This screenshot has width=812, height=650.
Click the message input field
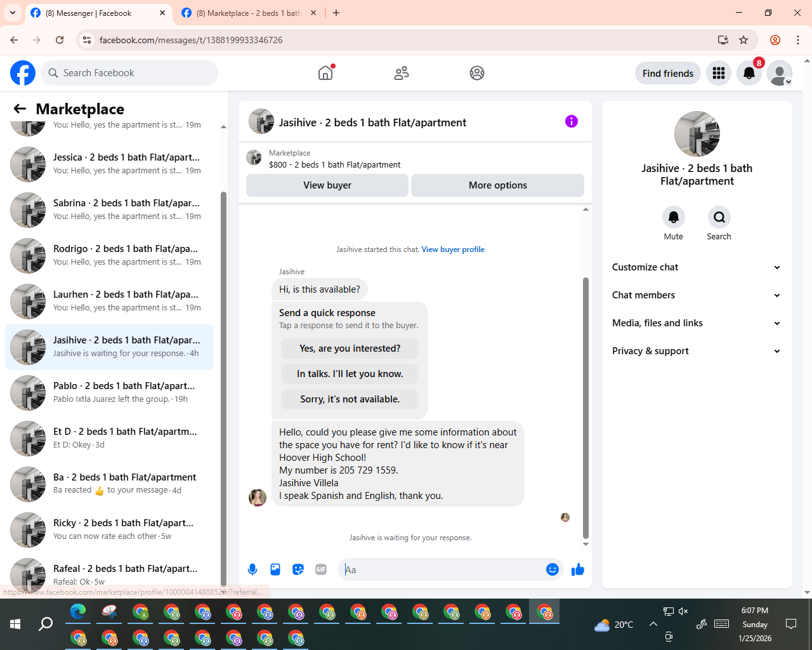[443, 569]
